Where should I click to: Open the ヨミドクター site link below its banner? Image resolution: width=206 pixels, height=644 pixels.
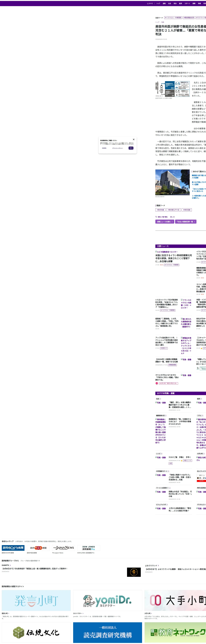(x=78, y=614)
